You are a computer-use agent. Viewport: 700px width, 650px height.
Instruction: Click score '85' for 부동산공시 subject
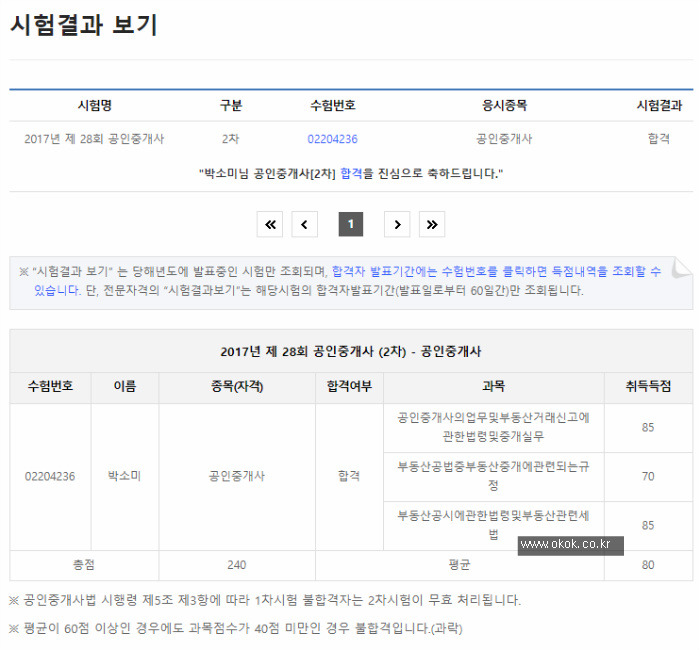pyautogui.click(x=648, y=525)
